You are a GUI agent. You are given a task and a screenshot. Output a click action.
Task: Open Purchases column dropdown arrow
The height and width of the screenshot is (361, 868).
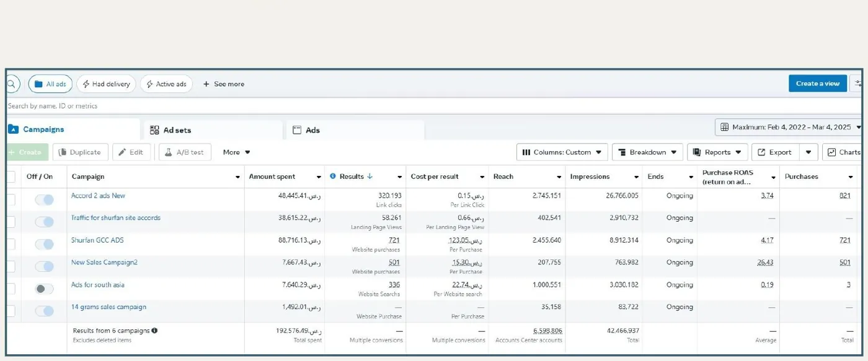(x=851, y=177)
